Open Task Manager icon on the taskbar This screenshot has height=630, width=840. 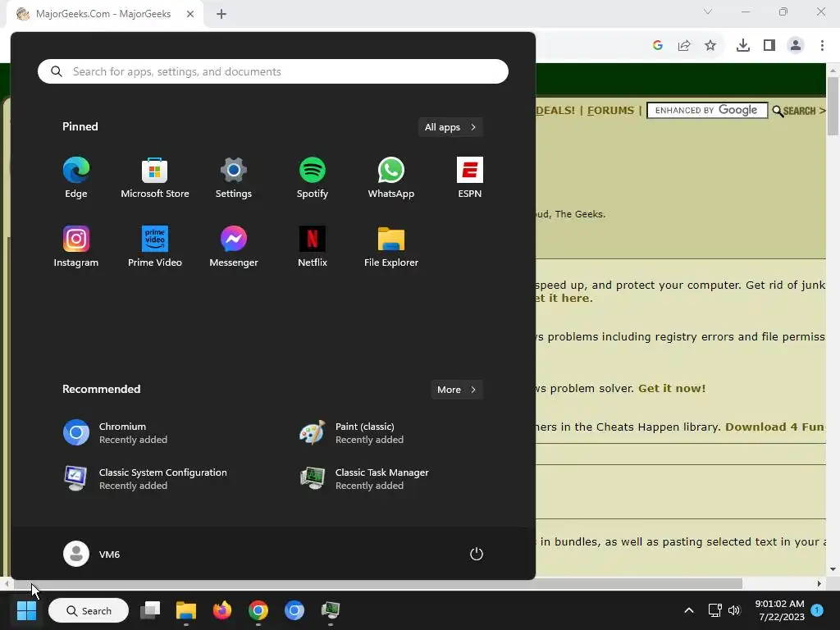pos(330,610)
